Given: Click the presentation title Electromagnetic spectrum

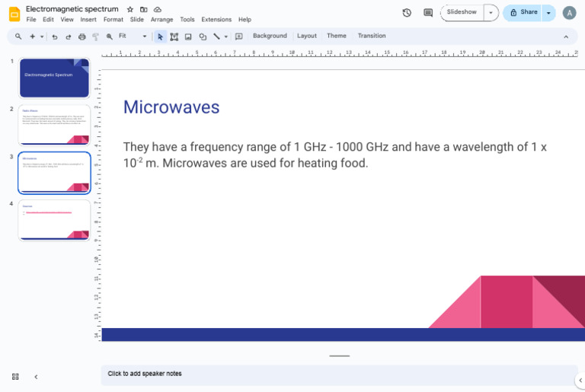Looking at the screenshot, I should (x=72, y=9).
